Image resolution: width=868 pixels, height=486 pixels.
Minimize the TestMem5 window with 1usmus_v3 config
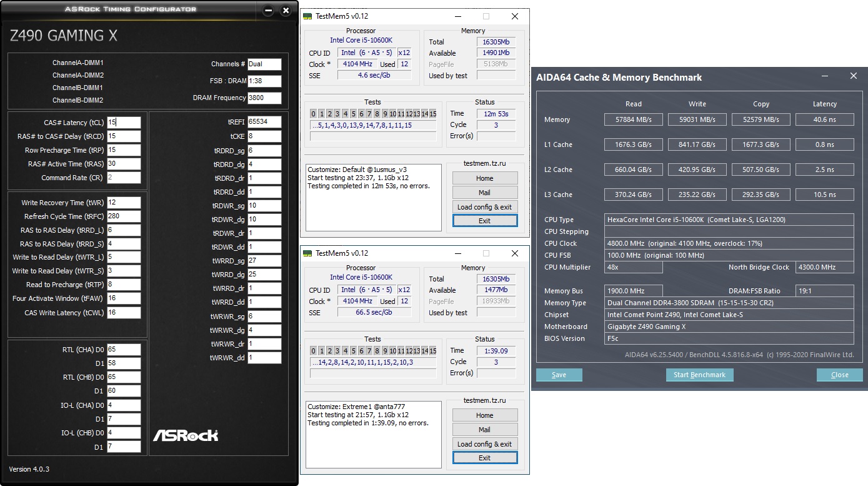click(457, 16)
